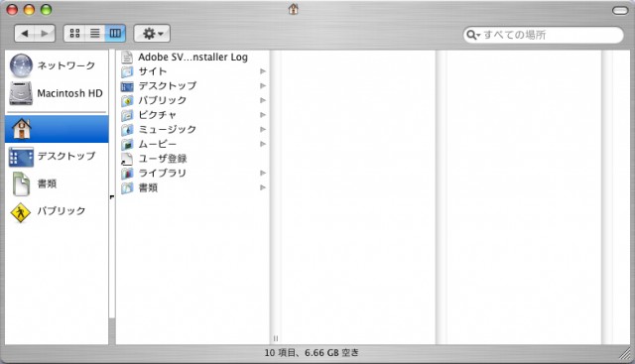The height and width of the screenshot is (364, 635).
Task: Expand ピクチャ folder via its arrow
Action: click(263, 115)
